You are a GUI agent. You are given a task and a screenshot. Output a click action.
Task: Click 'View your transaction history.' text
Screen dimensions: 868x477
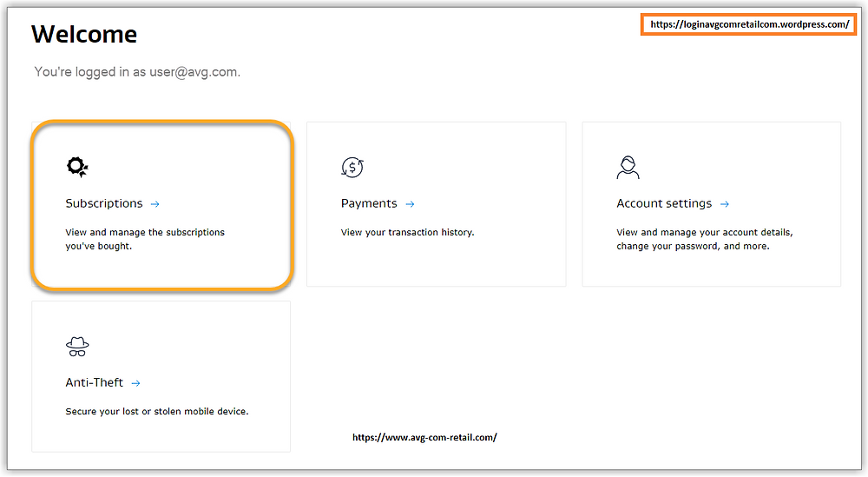pos(407,232)
